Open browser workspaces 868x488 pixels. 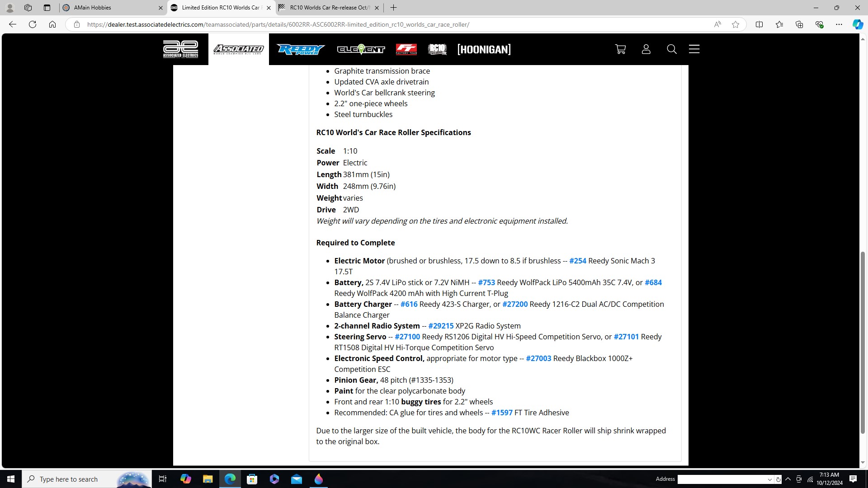point(28,8)
